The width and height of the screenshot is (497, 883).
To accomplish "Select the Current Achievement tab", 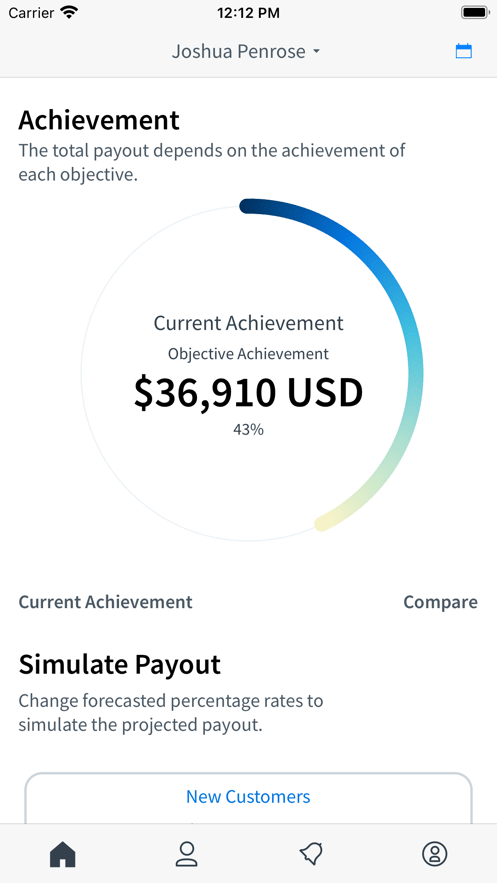I will pos(105,602).
